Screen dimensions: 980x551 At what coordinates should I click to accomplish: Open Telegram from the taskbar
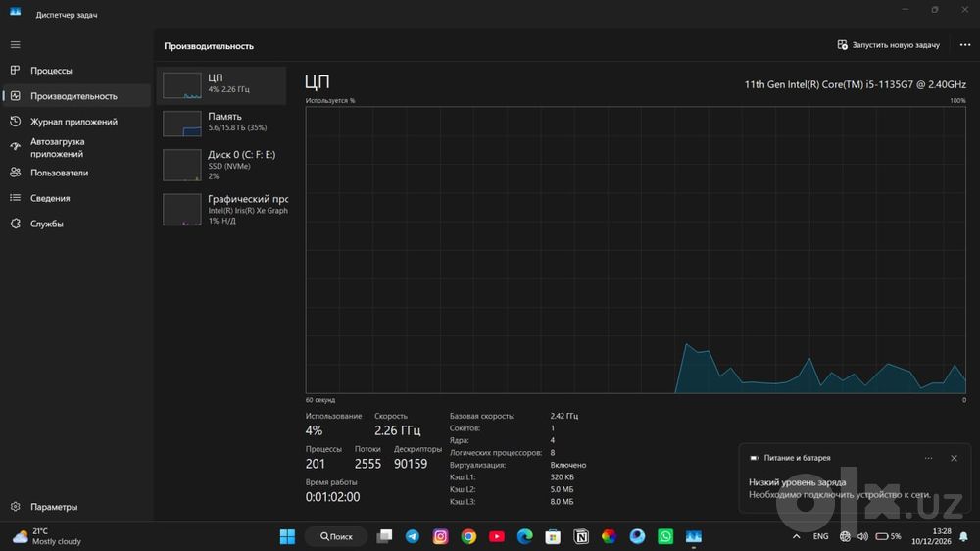413,536
